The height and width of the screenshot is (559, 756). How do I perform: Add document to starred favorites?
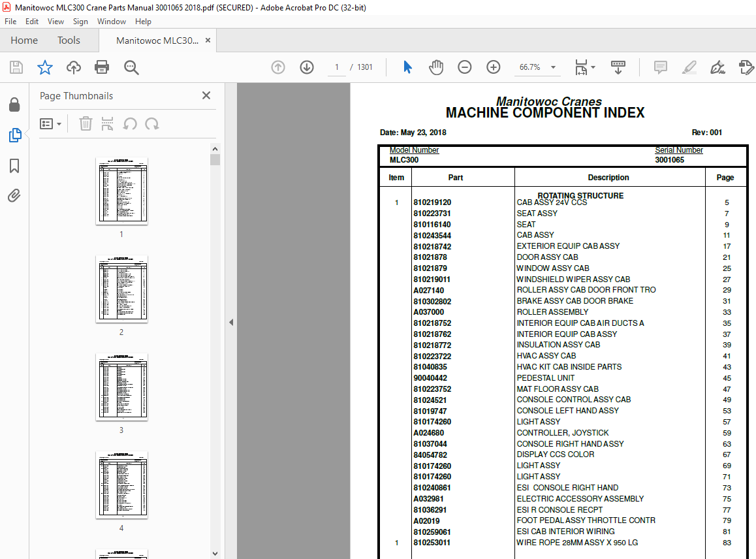pos(45,67)
